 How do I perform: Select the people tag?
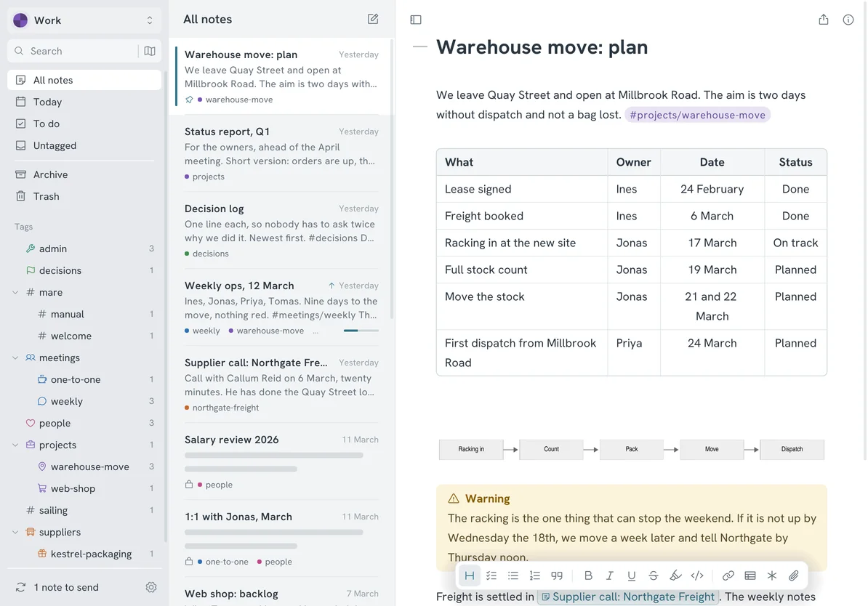click(84, 423)
